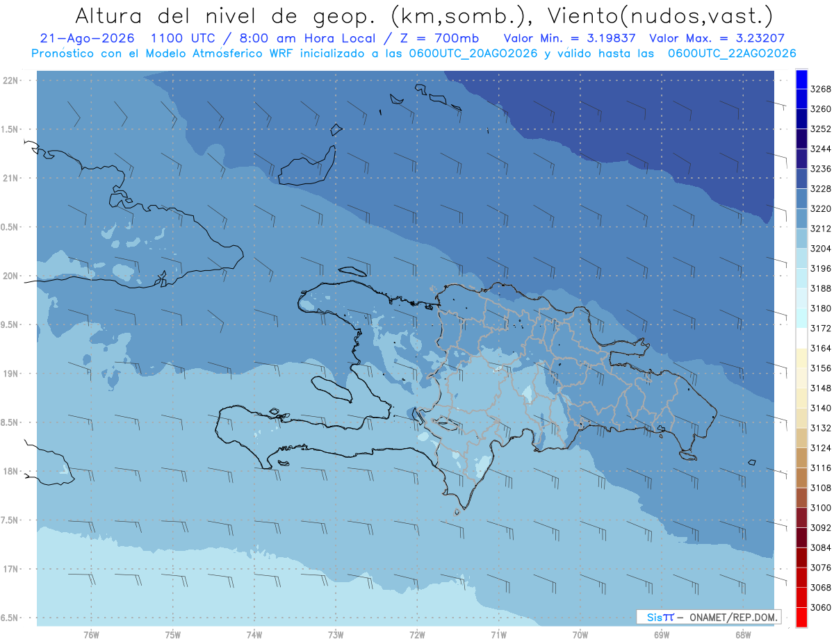Viewport: 834px width, 644px height.
Task: Click the "20N" latitude label
Action: coord(12,276)
